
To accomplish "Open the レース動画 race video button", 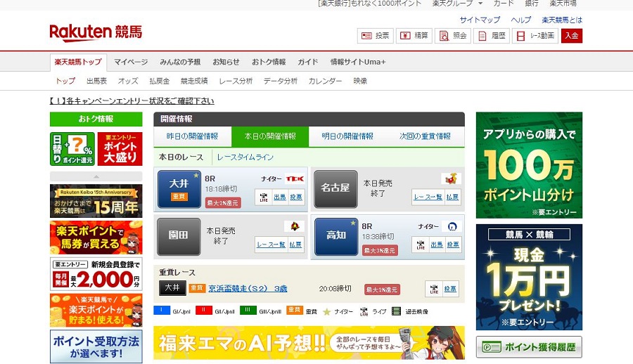I will (535, 36).
